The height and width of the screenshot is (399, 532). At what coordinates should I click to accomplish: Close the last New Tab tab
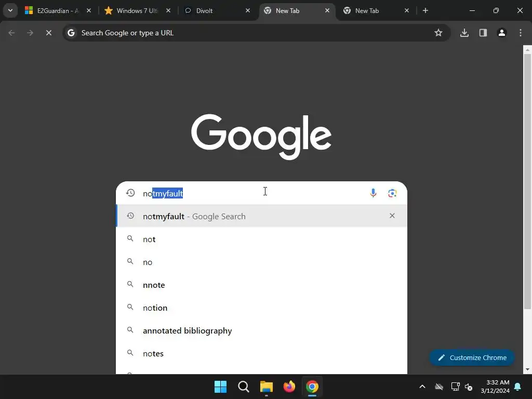click(x=406, y=10)
